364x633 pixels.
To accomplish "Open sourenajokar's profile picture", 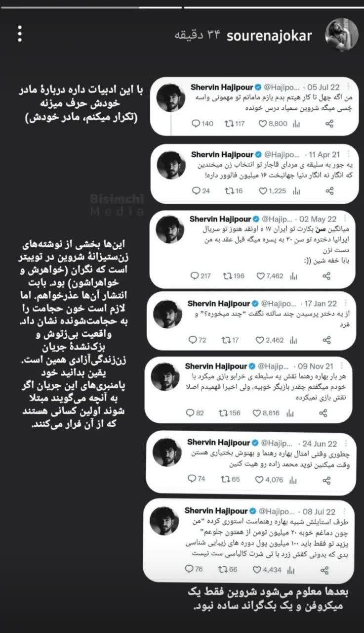I will click(x=342, y=35).
